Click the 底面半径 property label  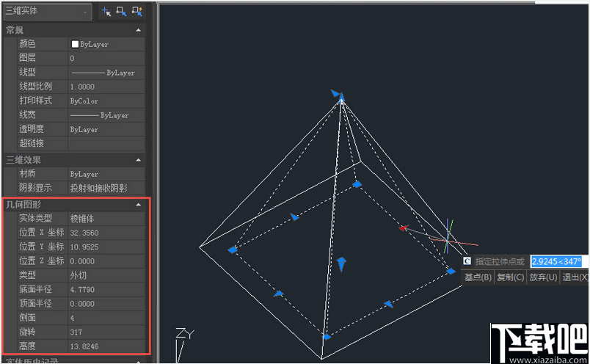(35, 289)
